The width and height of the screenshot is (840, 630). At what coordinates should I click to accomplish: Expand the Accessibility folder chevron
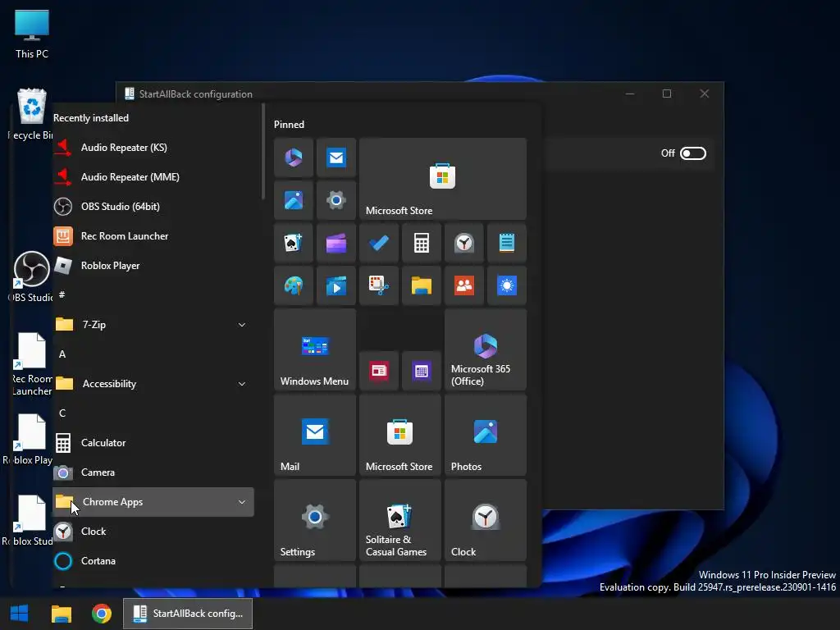coord(242,384)
